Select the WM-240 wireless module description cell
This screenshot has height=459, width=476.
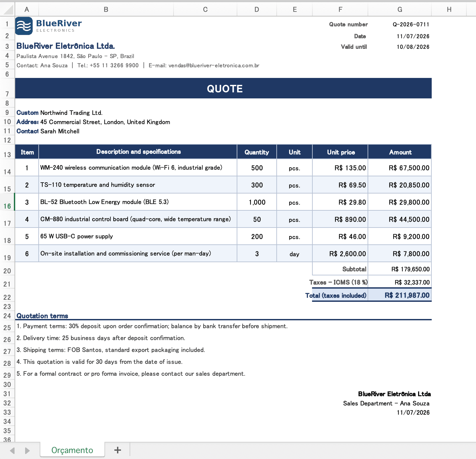tap(138, 168)
